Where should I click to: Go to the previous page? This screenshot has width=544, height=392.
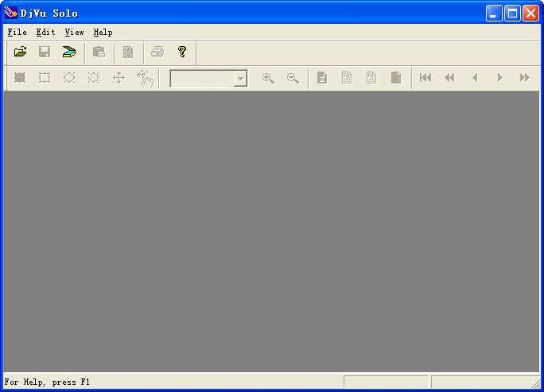[475, 78]
